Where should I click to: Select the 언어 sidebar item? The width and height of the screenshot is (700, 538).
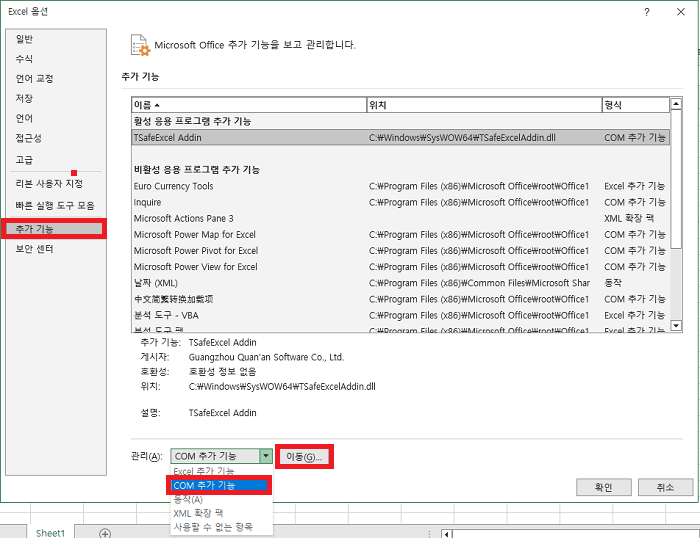click(25, 118)
